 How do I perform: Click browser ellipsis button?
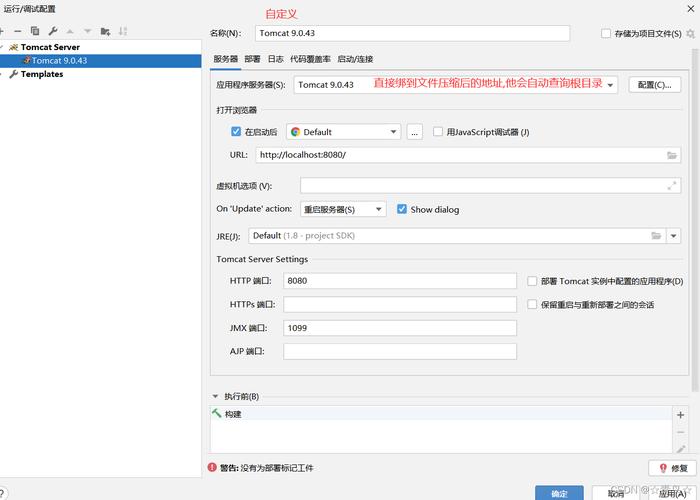[414, 132]
